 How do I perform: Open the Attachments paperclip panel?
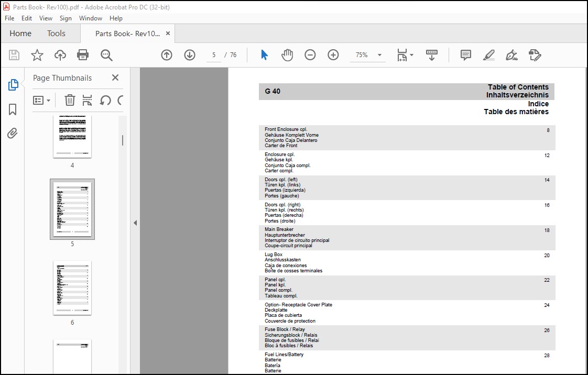pyautogui.click(x=13, y=134)
